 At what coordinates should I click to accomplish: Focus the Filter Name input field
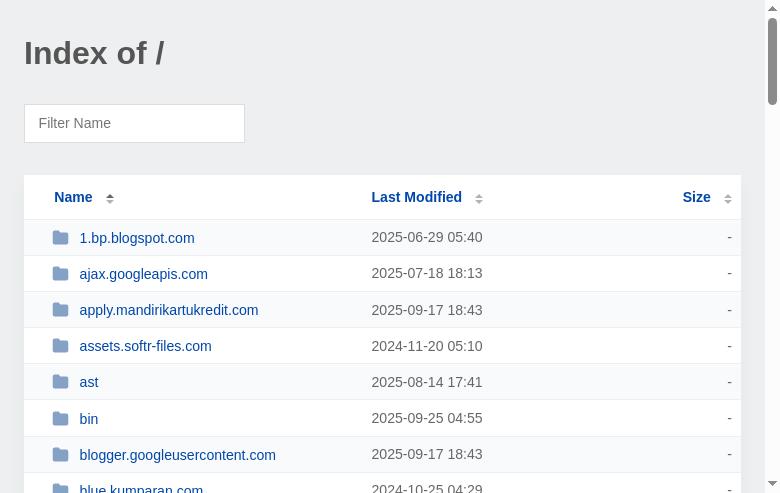tap(134, 123)
